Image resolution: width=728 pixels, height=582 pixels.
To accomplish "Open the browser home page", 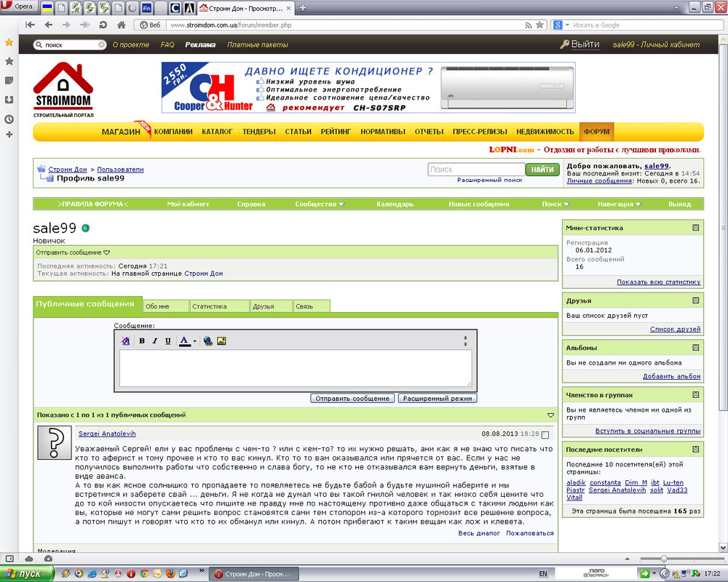I will [x=121, y=25].
